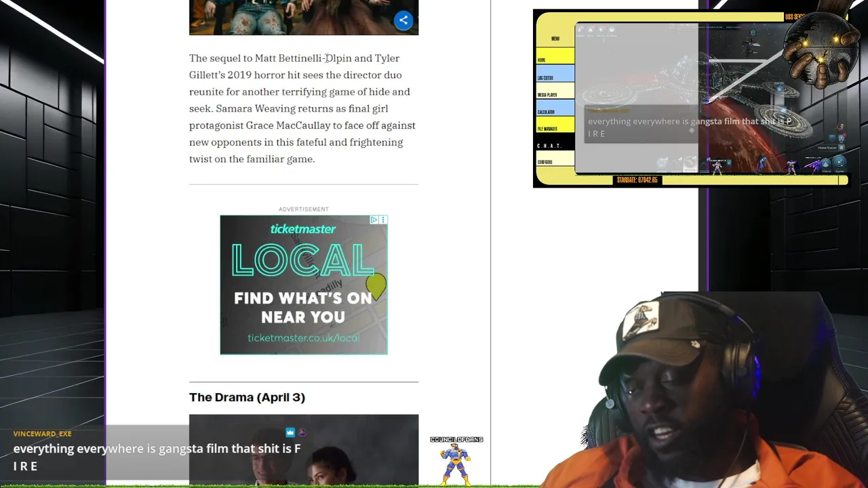Click the words 'Matt Bettinelli-Olpin' in the paragraph
Viewport: 868px width, 488px height.
303,58
